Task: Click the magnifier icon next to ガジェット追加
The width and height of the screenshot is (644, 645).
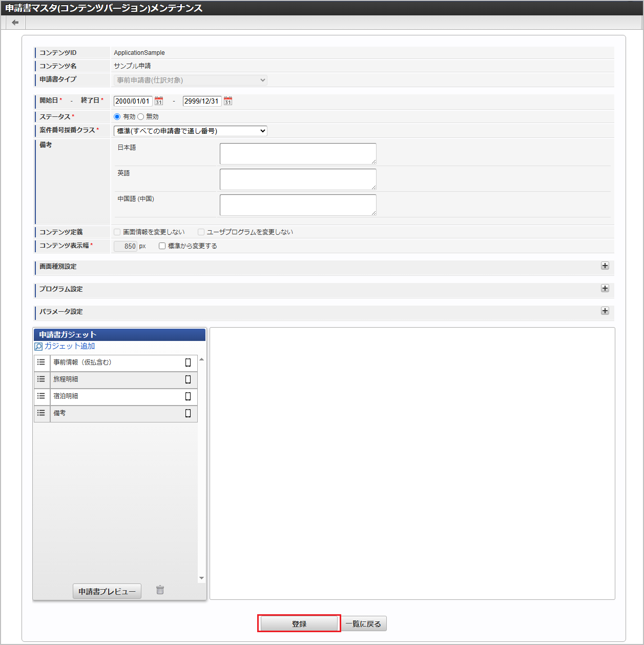Action: (38, 346)
